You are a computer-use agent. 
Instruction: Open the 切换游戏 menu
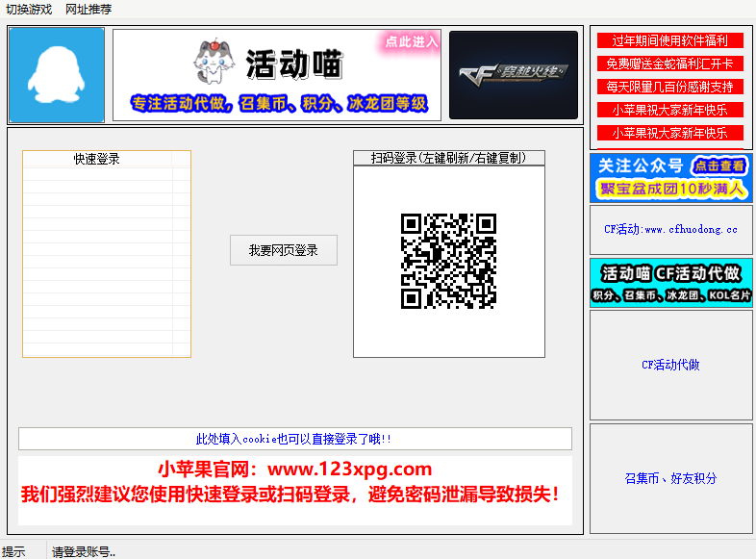tap(29, 10)
